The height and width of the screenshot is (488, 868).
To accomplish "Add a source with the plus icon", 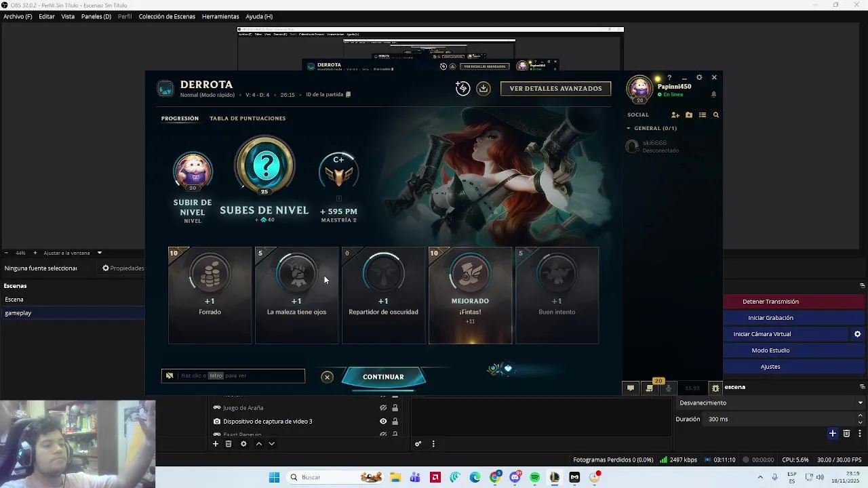I will coord(216,444).
